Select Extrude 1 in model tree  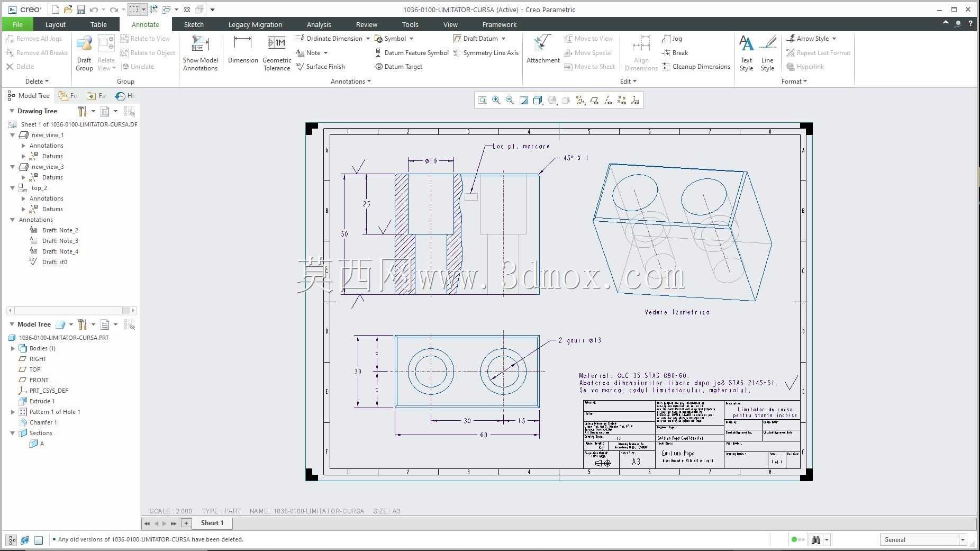(x=42, y=401)
